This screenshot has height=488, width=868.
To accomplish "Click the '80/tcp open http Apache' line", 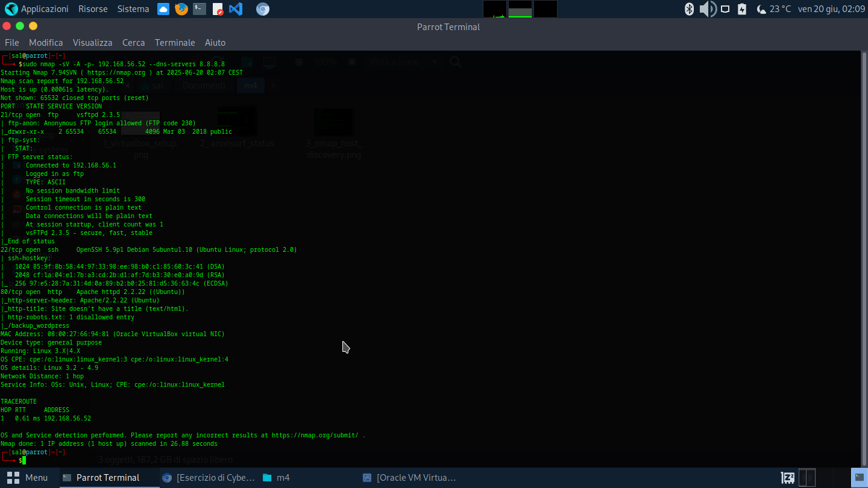I will tap(93, 292).
